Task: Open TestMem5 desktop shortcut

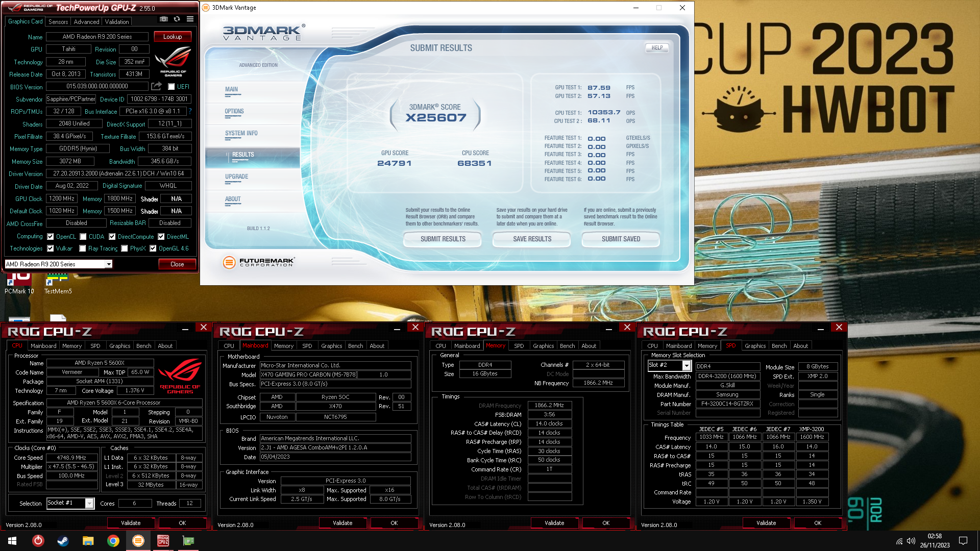Action: [x=58, y=284]
